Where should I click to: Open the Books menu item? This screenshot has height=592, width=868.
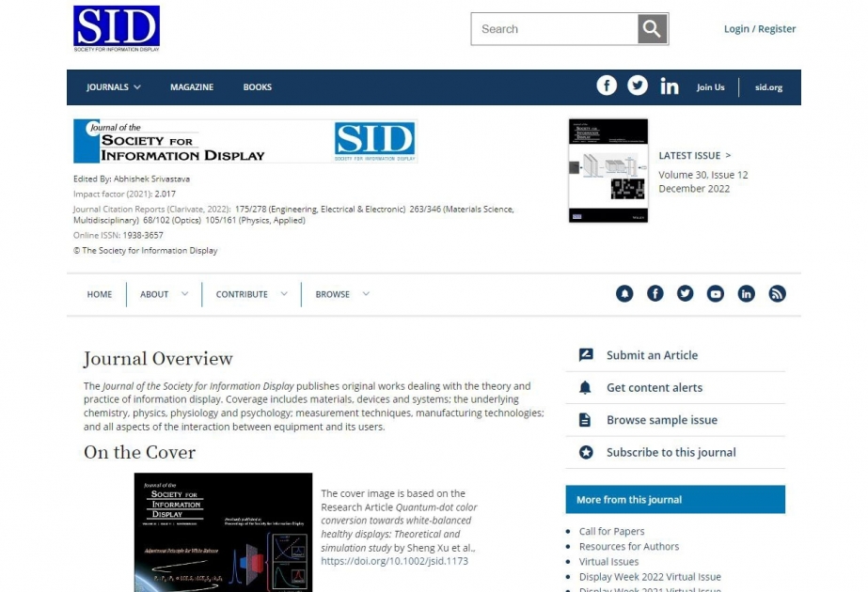pyautogui.click(x=258, y=86)
